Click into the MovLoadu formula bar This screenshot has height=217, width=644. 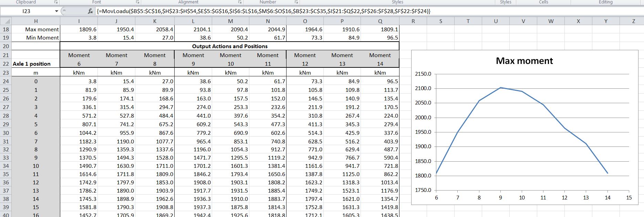coord(310,11)
